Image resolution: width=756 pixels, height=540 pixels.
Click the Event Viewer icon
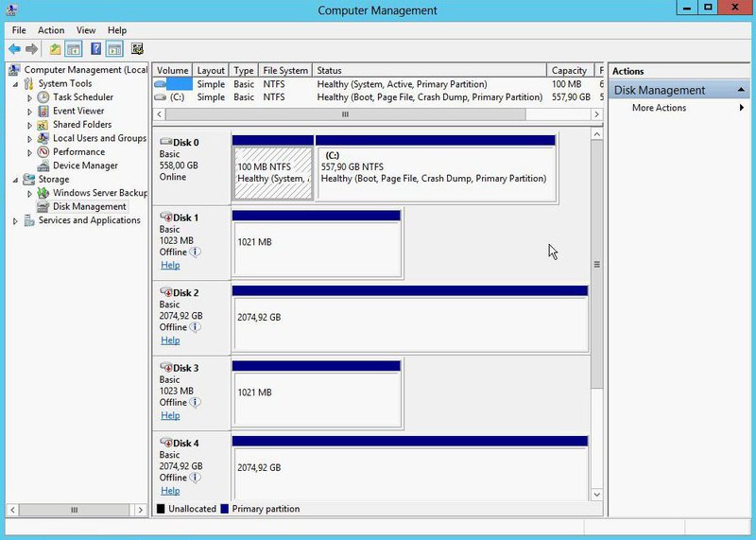[43, 111]
